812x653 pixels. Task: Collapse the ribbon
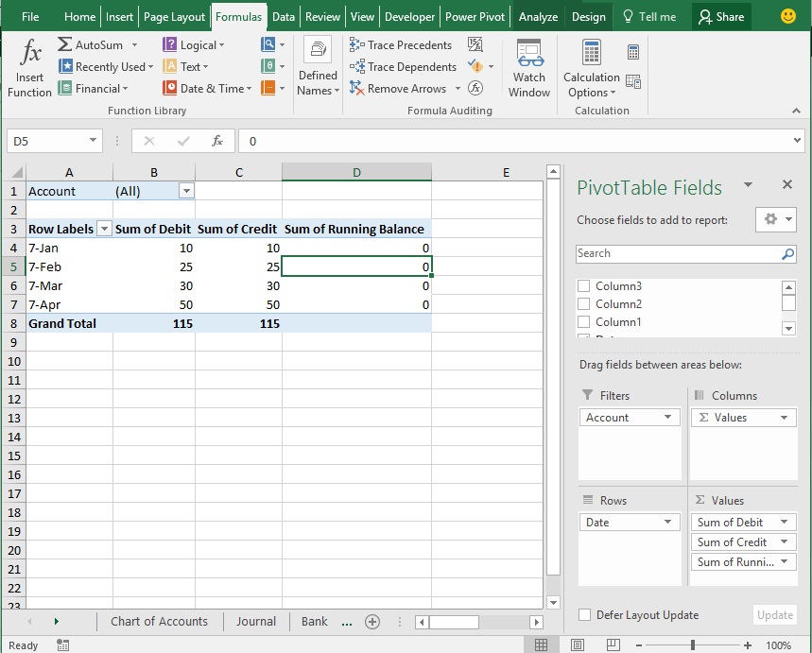point(797,111)
